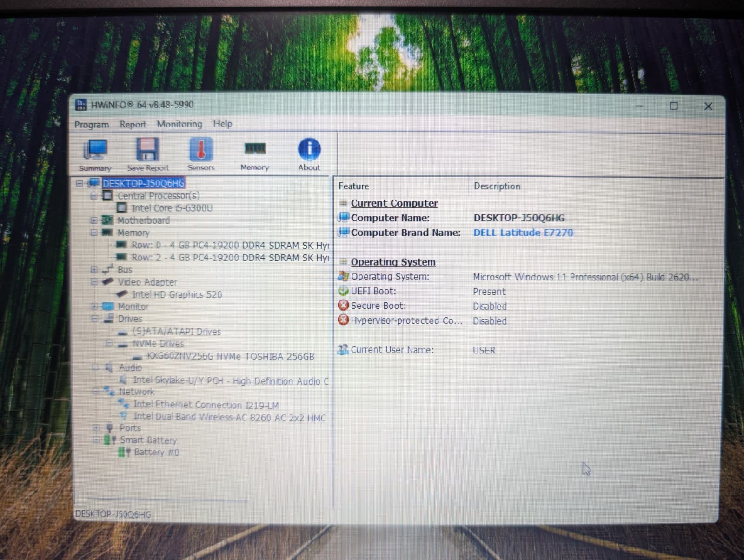Select Row: 0 memory module entry

click(230, 245)
